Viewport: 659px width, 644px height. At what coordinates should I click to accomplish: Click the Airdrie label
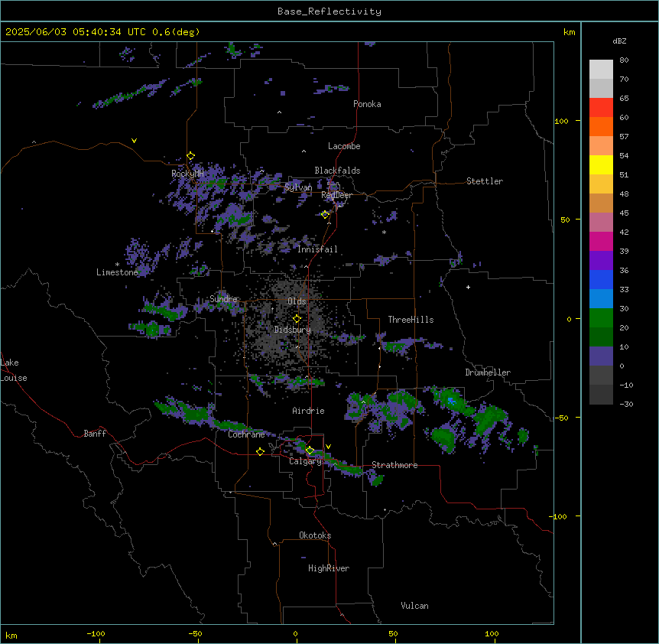309,411
